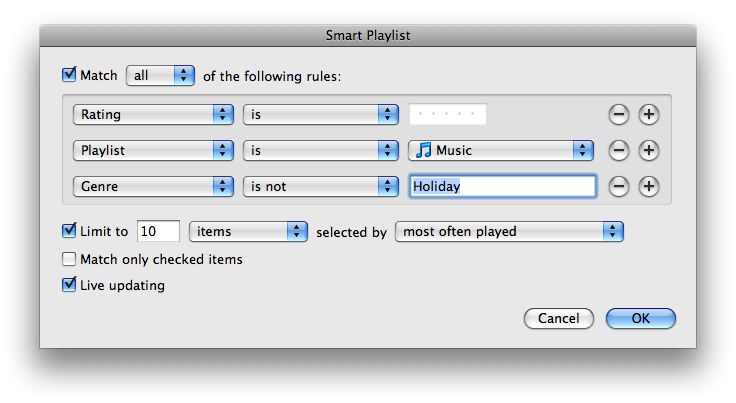Open the 'most often played' selection dropdown
Image resolution: width=736 pixels, height=403 pixels.
pos(509,232)
